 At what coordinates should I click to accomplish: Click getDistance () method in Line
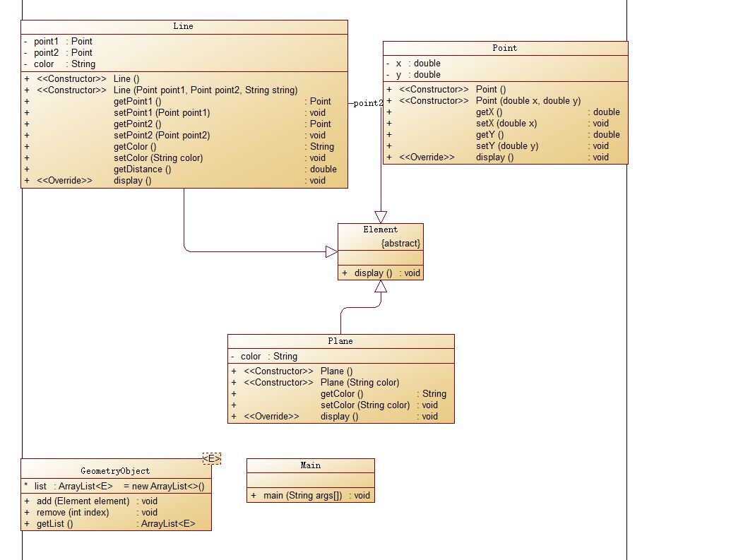point(180,169)
